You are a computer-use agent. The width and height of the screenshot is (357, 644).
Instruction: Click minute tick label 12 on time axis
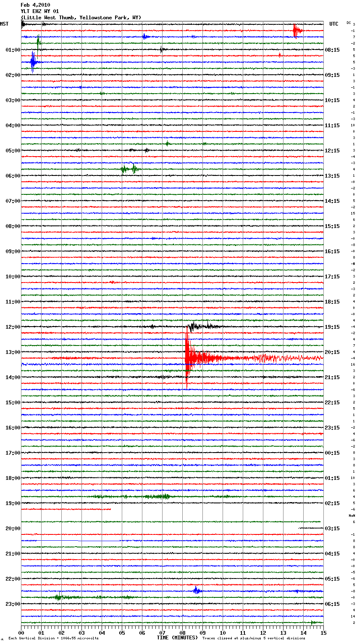click(263, 633)
